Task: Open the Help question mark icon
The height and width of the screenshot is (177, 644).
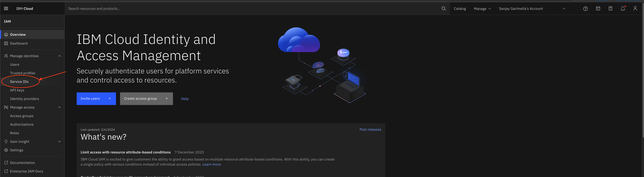Action: 585,8
